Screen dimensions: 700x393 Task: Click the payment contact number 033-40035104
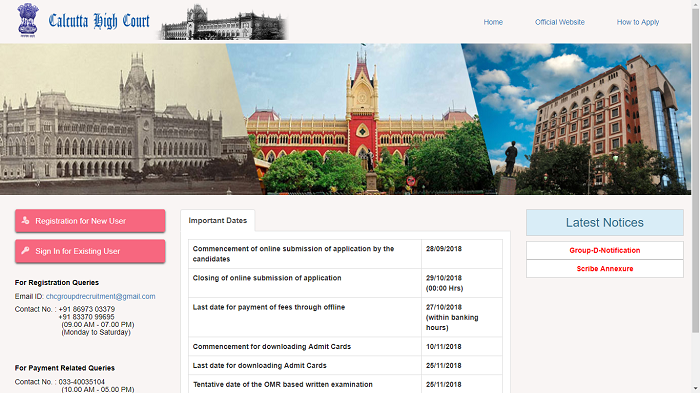[82, 382]
